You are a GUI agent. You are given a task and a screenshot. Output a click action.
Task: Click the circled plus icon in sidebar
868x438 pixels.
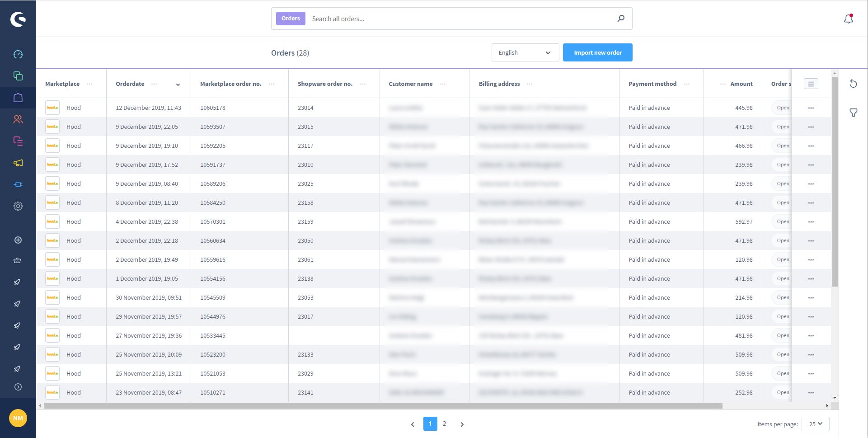coord(18,240)
